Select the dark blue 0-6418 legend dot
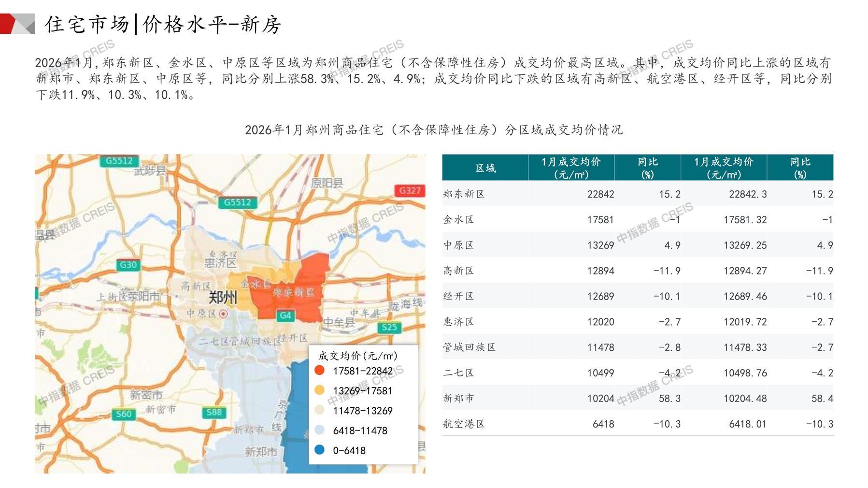Viewport: 868px width, 488px height. [319, 450]
